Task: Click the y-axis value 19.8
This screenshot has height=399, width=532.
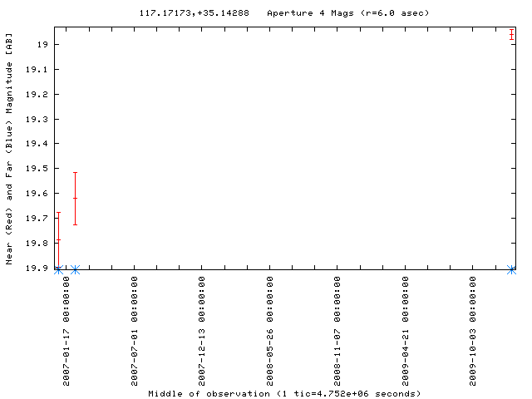Action: (37, 244)
